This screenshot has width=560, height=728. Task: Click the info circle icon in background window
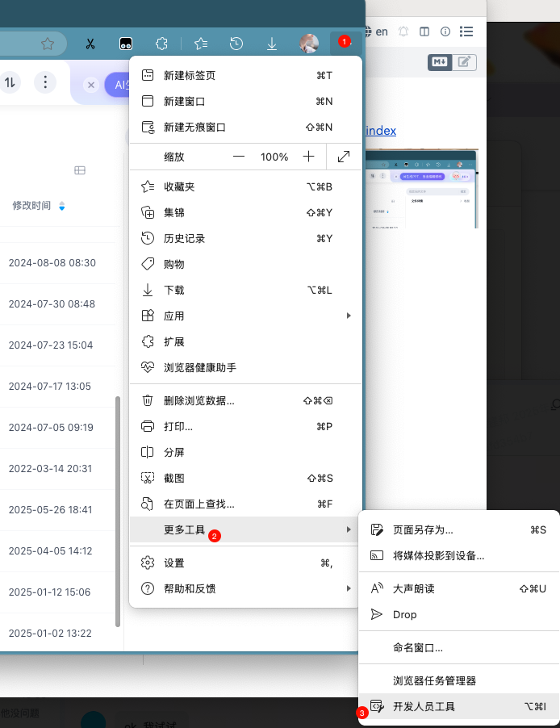[445, 31]
